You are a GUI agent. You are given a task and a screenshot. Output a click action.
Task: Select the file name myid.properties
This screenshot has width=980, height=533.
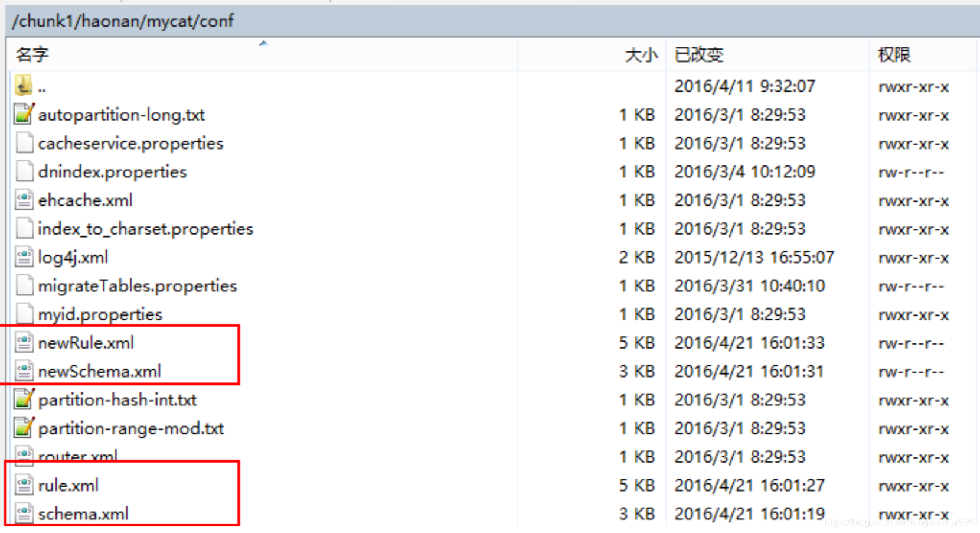100,314
